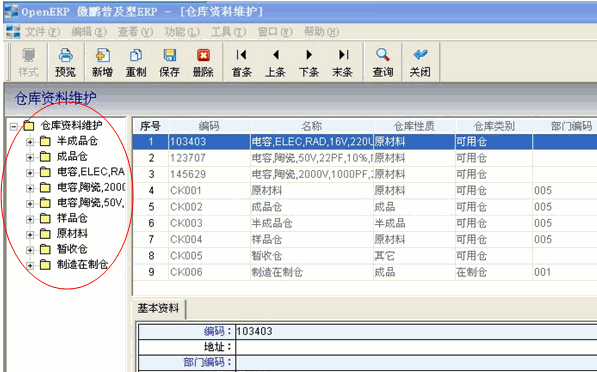
Task: Select row with code CK005
Action: (365, 256)
